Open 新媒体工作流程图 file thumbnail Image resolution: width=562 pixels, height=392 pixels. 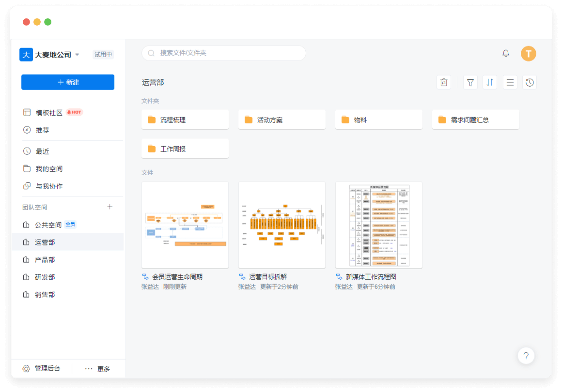[x=379, y=225]
